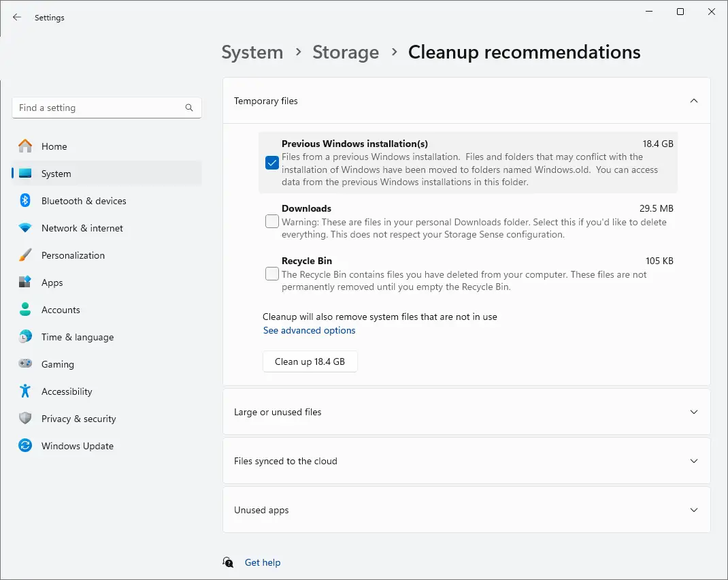Go to Network & internet settings

pos(107,228)
